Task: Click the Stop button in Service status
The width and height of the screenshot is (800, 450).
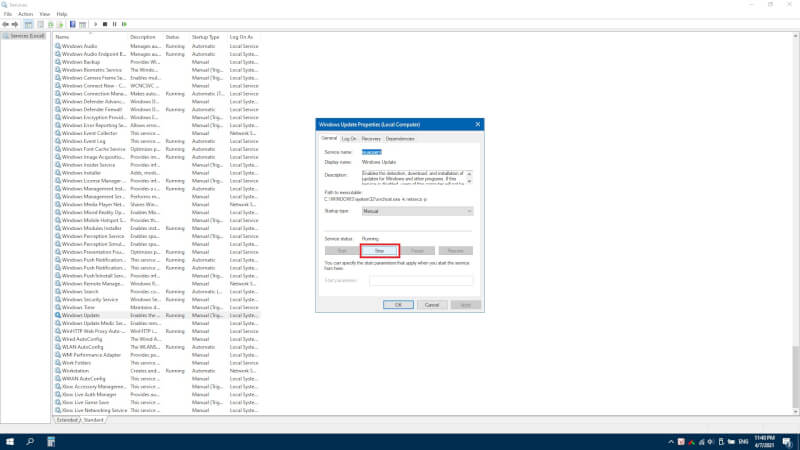Action: click(x=380, y=251)
